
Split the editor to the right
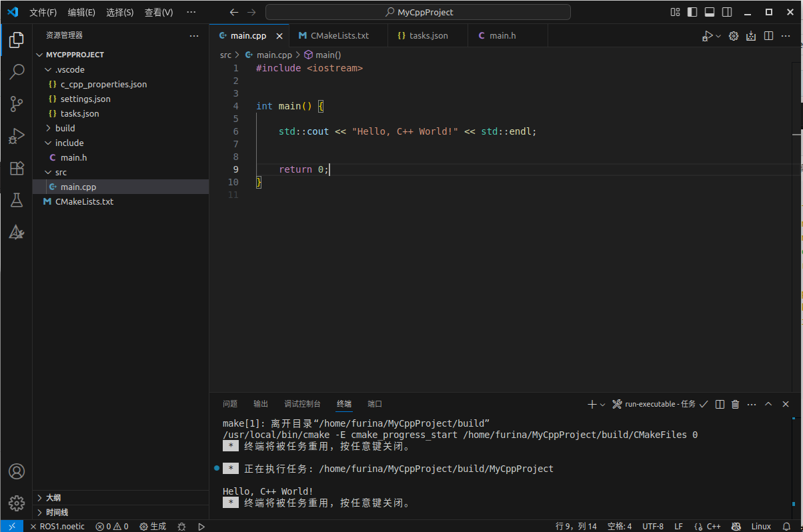point(768,36)
